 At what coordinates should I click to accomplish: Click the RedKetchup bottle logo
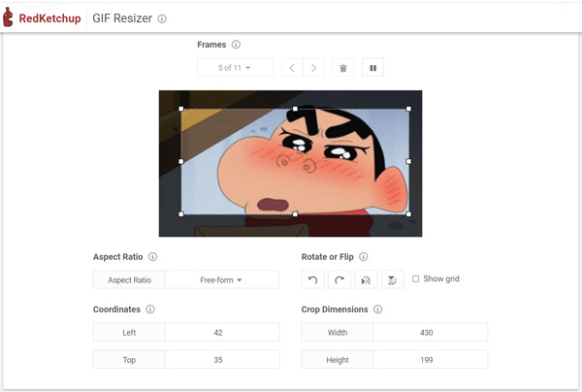[x=8, y=17]
